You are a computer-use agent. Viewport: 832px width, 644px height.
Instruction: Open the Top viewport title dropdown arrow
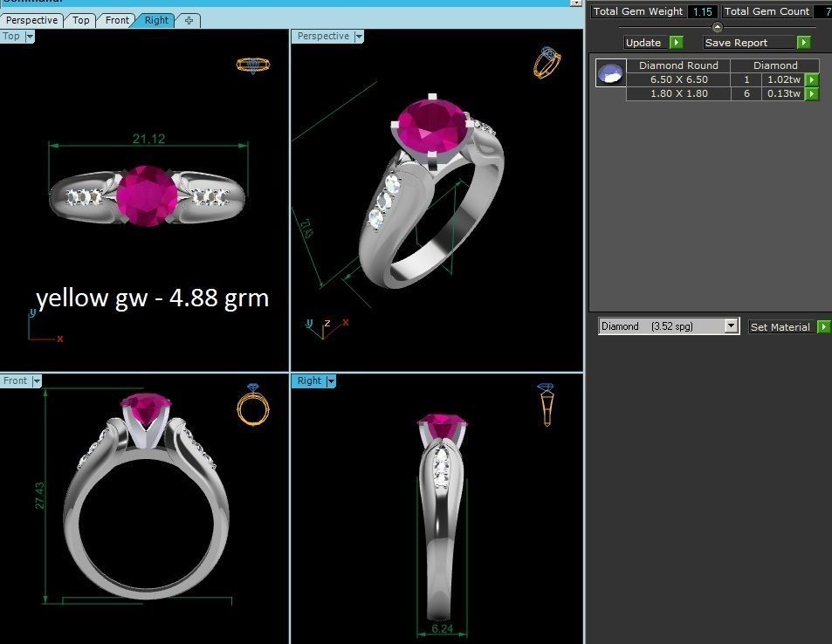pyautogui.click(x=30, y=37)
